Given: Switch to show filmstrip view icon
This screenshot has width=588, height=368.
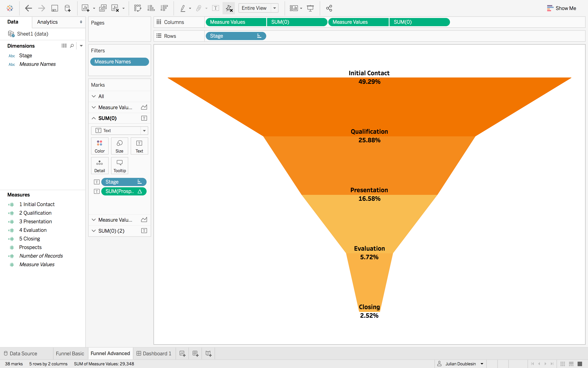Looking at the screenshot, I should click(571, 364).
